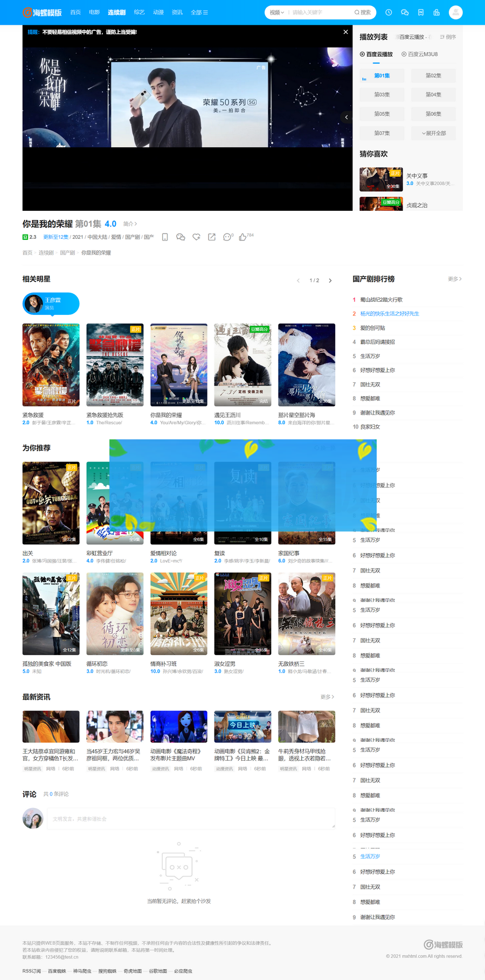Select 百度云M3U8 source
Viewport: 485px width, 980px height.
point(419,54)
